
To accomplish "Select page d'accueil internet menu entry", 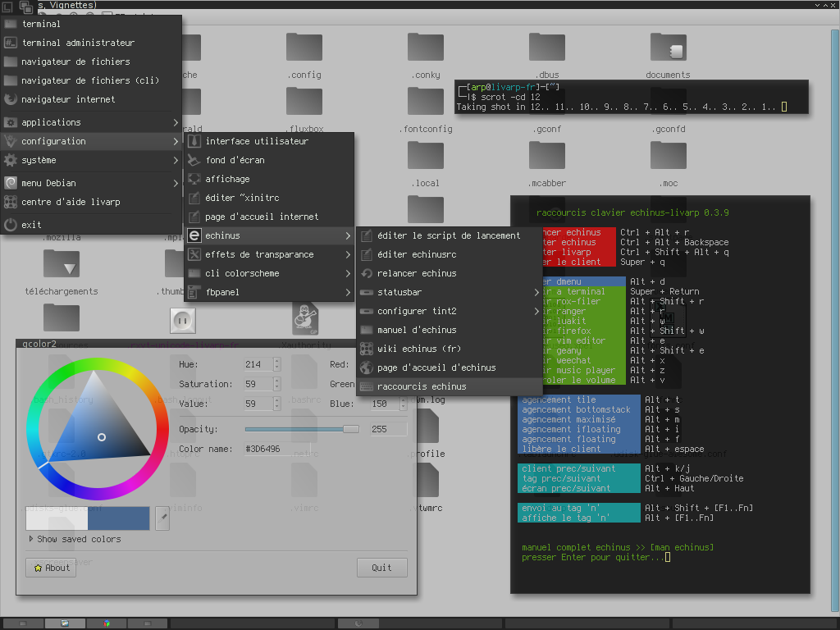I will 269,217.
